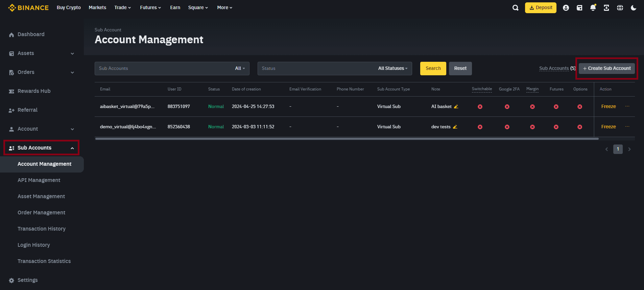Open the language globe icon

click(x=620, y=8)
